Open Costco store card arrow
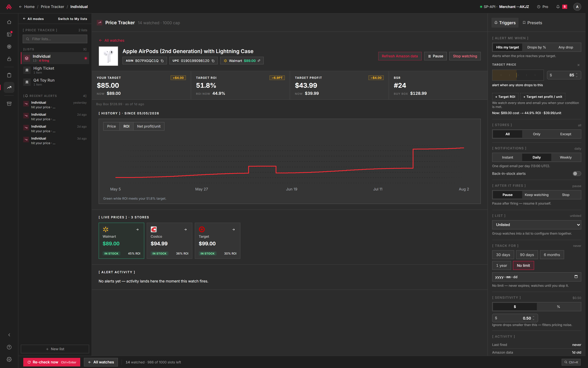Viewport: 588px width, 368px height. (185, 230)
